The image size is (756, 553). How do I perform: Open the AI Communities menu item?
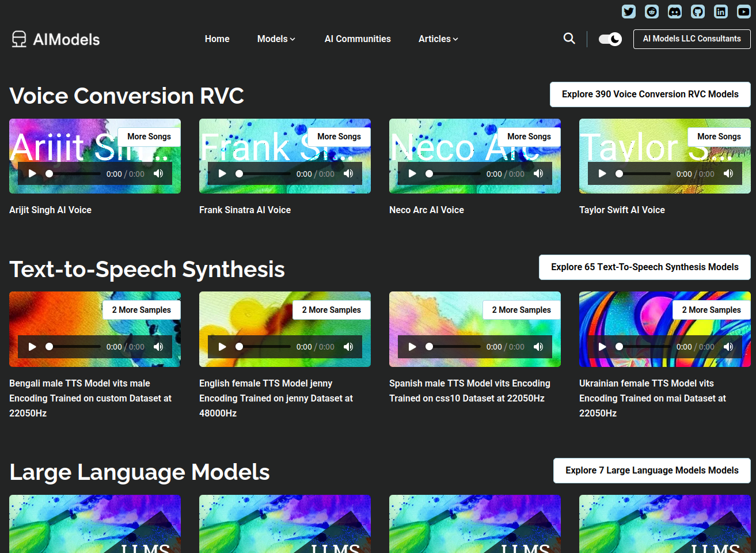coord(358,39)
